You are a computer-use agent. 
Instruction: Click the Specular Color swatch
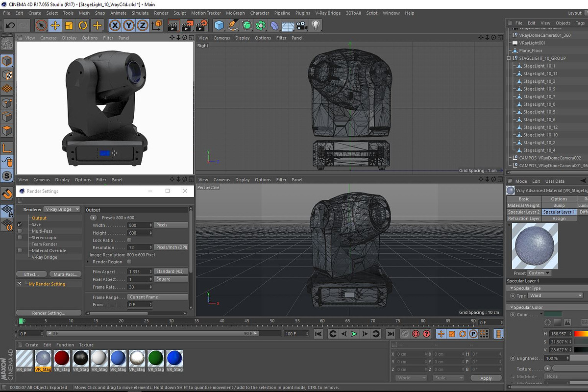pyautogui.click(x=552, y=314)
